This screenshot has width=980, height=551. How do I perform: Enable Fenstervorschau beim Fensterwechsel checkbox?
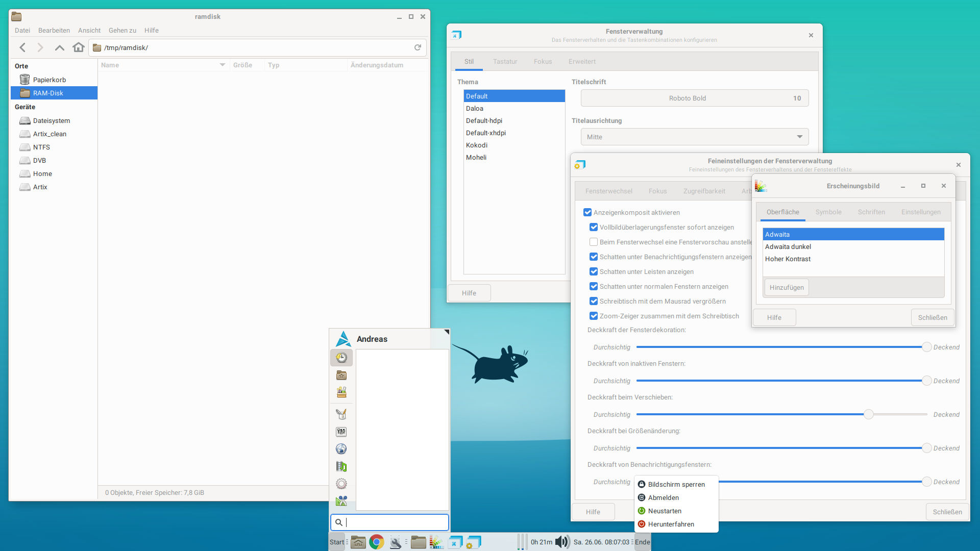(594, 242)
